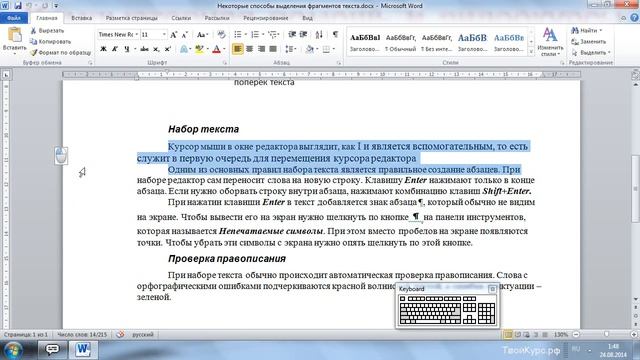Click the Grow Font icon
The width and height of the screenshot is (640, 360).
tap(173, 35)
